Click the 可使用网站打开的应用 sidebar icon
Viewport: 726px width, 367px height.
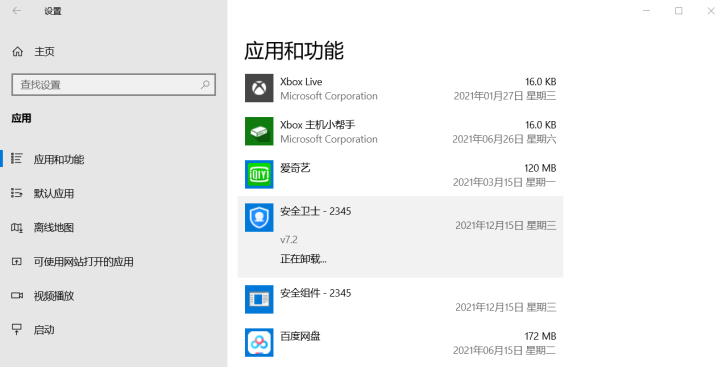[x=17, y=261]
